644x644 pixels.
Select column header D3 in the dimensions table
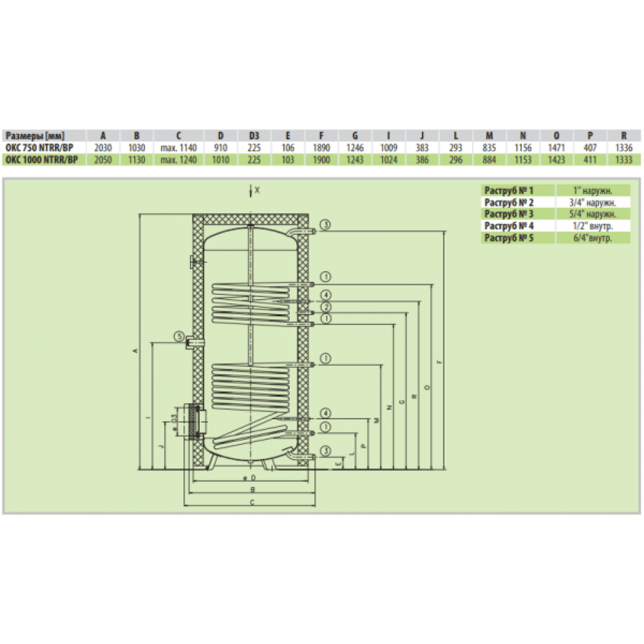[x=254, y=136]
